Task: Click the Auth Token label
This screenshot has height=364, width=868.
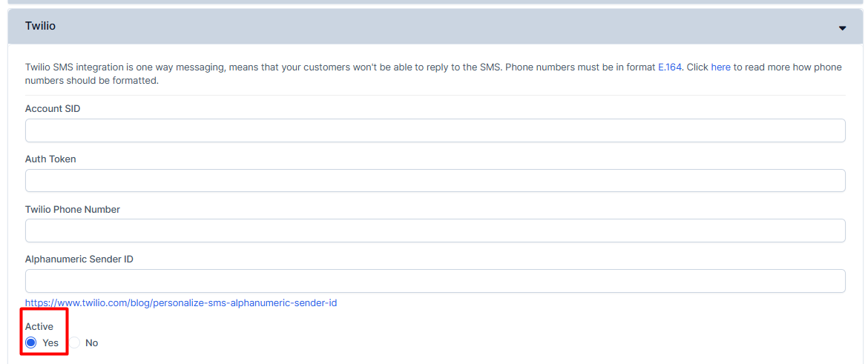Action: (x=50, y=159)
